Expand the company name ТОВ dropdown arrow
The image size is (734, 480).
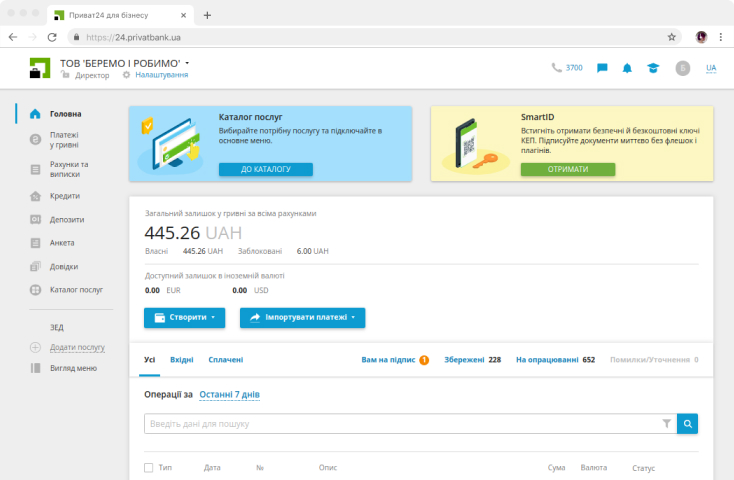187,63
